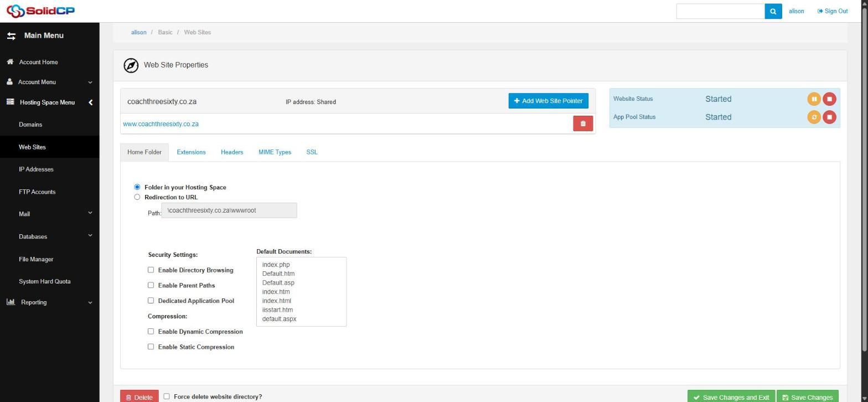
Task: Open FTP Accounts in sidebar
Action: pos(37,192)
